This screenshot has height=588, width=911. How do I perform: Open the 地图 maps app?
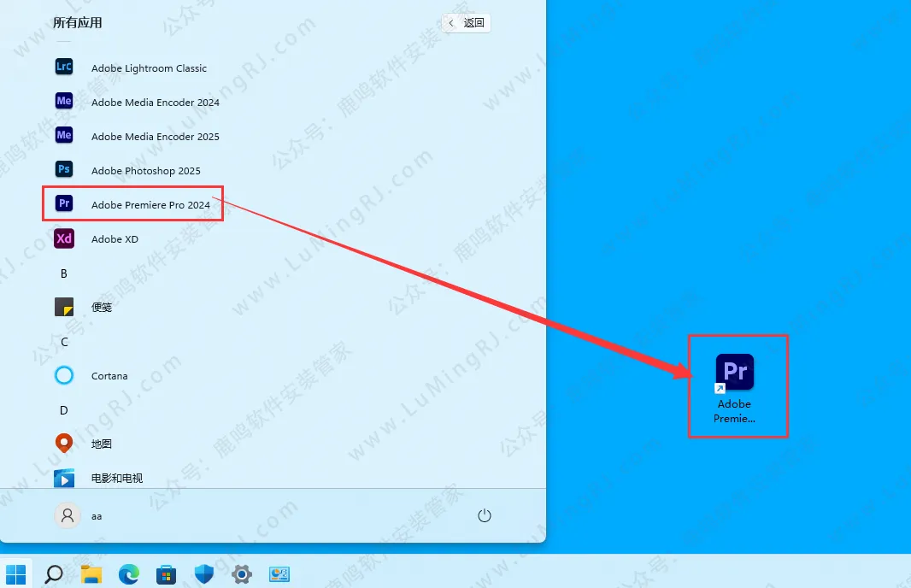tap(102, 444)
